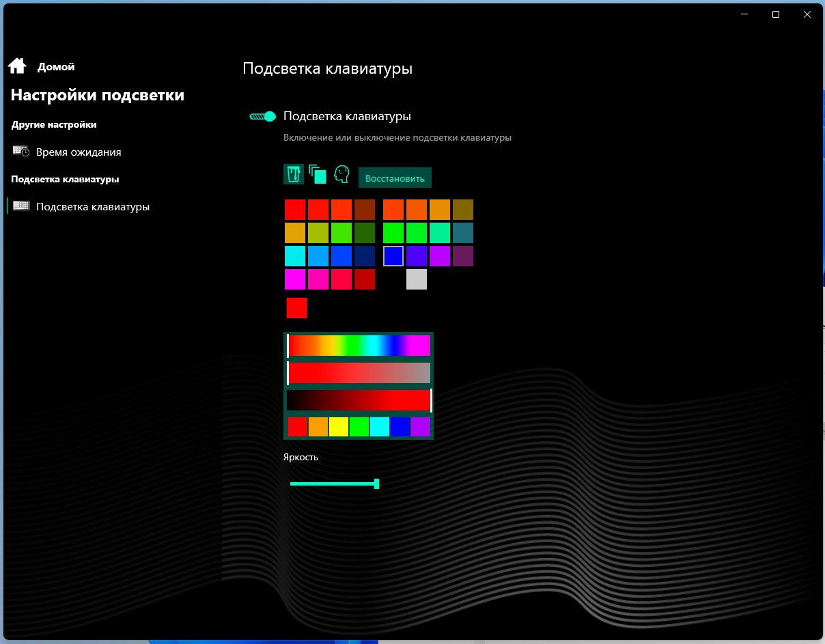The height and width of the screenshot is (644, 825).
Task: Click the Яркость brightness slider track
Action: pos(335,484)
